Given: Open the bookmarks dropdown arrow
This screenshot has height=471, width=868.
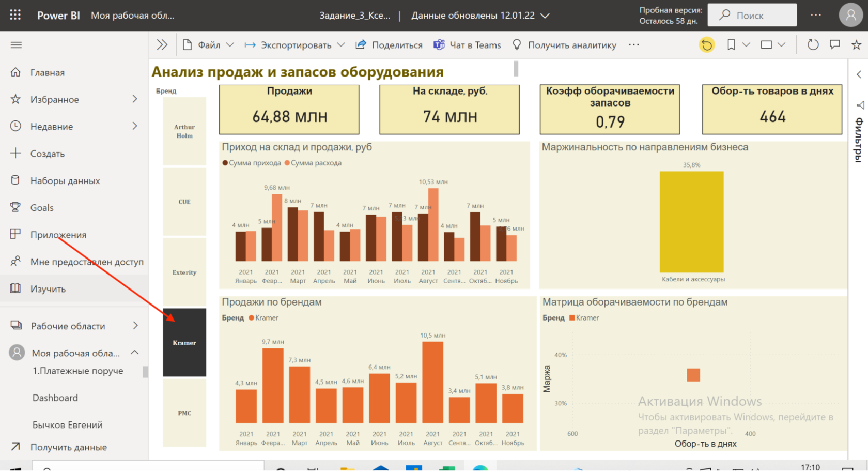Looking at the screenshot, I should [x=746, y=45].
